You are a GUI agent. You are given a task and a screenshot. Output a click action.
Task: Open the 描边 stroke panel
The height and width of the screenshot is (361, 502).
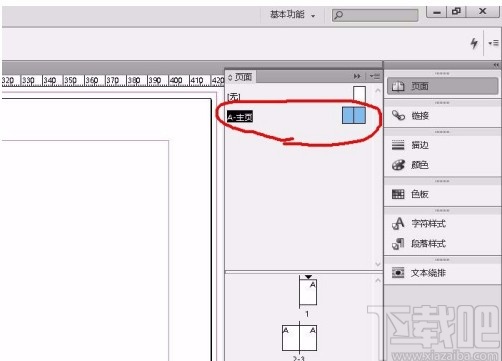pyautogui.click(x=442, y=145)
